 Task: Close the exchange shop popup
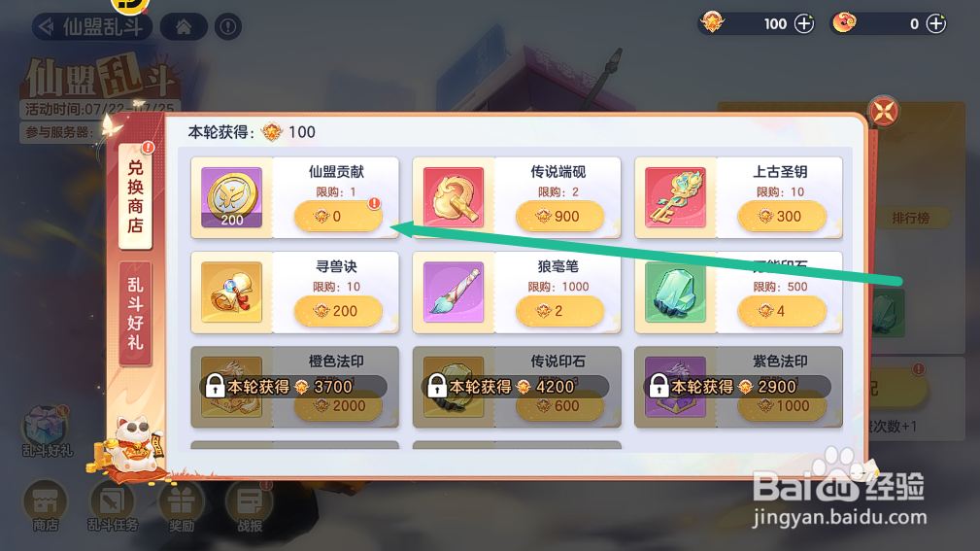(x=883, y=112)
